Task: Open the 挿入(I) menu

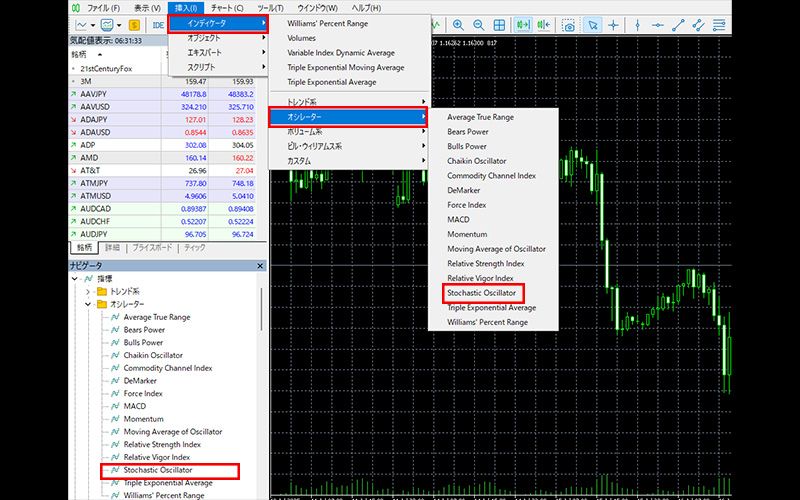Action: click(186, 8)
